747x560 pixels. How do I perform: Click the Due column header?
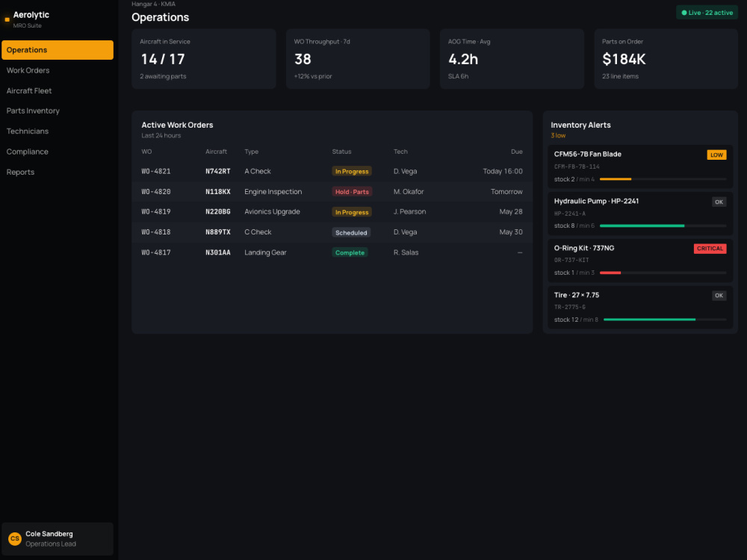(x=517, y=152)
